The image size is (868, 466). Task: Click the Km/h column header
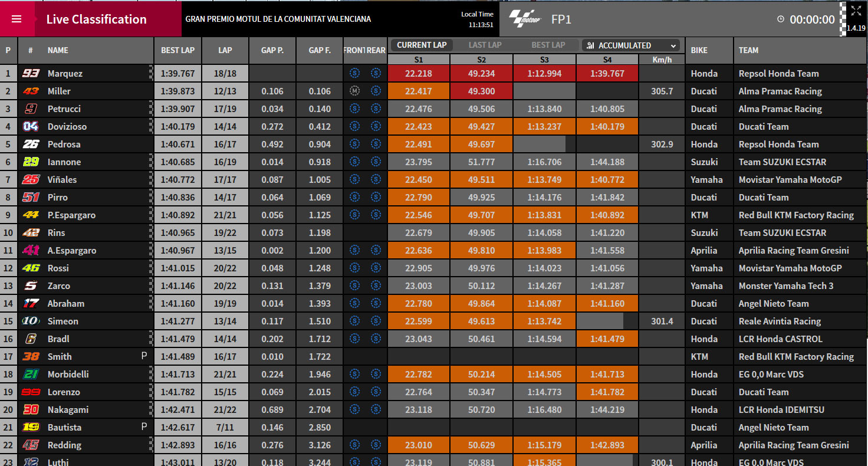coord(662,60)
